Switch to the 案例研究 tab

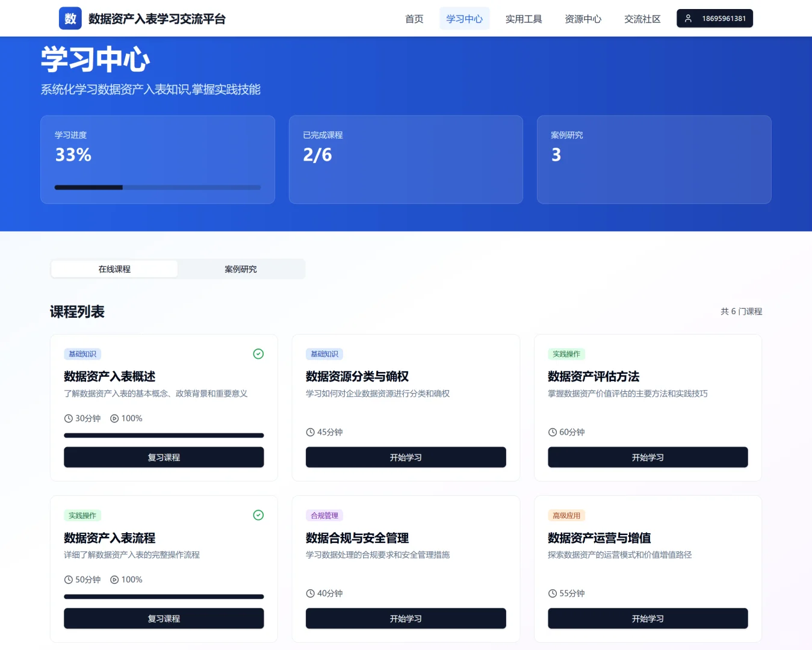pyautogui.click(x=241, y=269)
